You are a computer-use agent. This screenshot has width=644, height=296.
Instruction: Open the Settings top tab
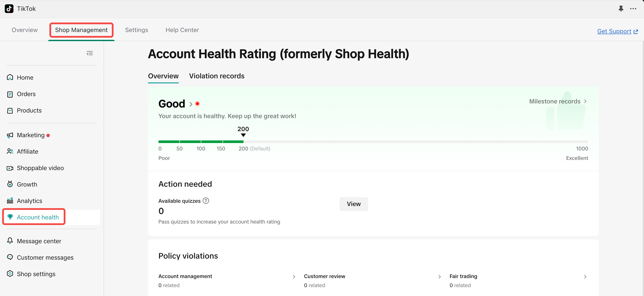[x=137, y=30]
